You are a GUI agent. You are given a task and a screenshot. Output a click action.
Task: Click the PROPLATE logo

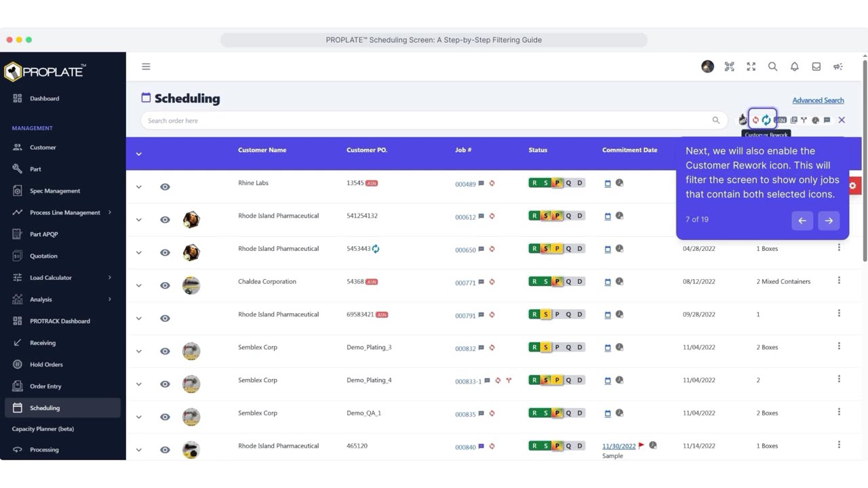click(x=45, y=71)
